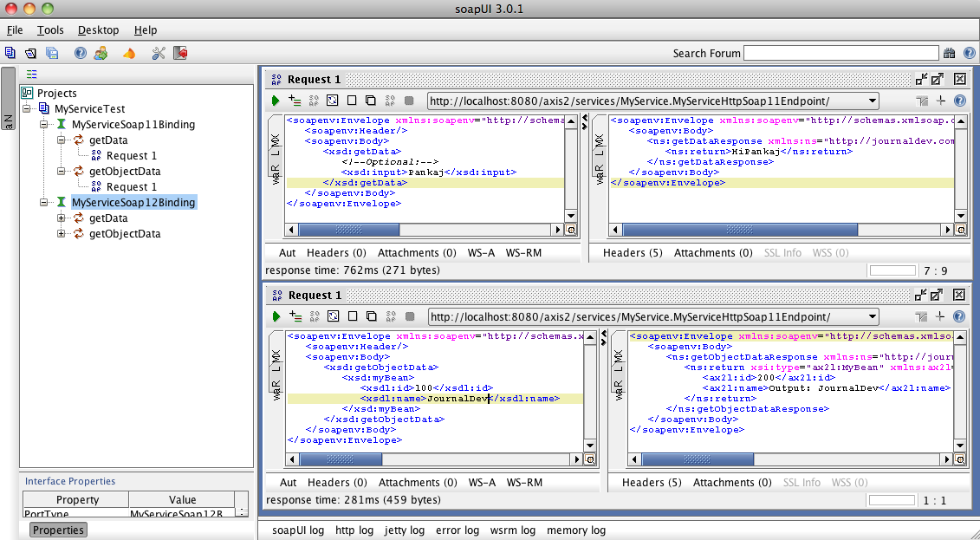Click the user forum people icon

coord(101,53)
